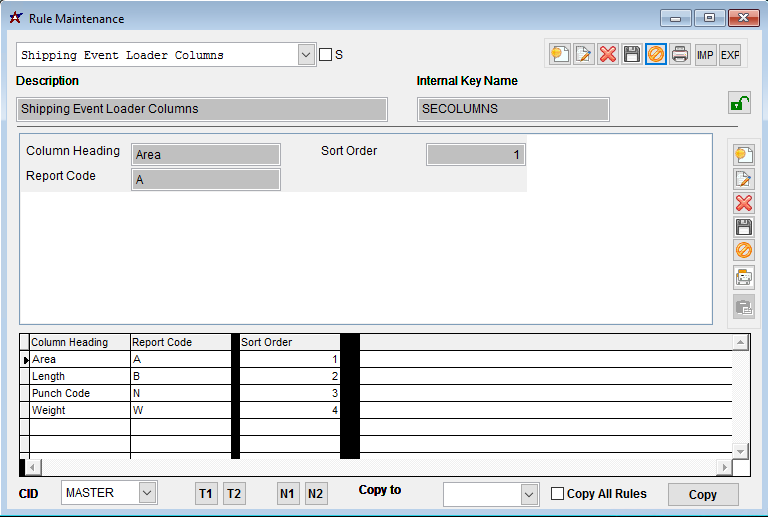The width and height of the screenshot is (768, 517).
Task: Click the T2 button
Action: pyautogui.click(x=234, y=494)
